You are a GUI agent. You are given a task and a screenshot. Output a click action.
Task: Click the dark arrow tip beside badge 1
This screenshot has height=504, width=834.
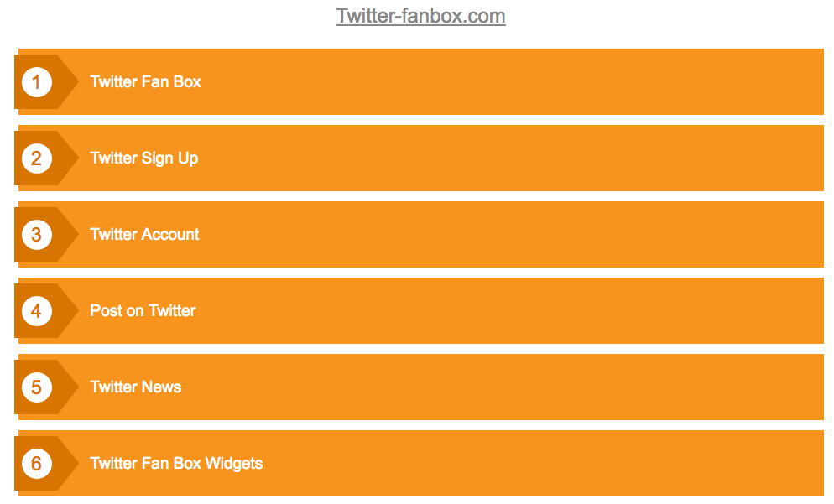pos(68,82)
